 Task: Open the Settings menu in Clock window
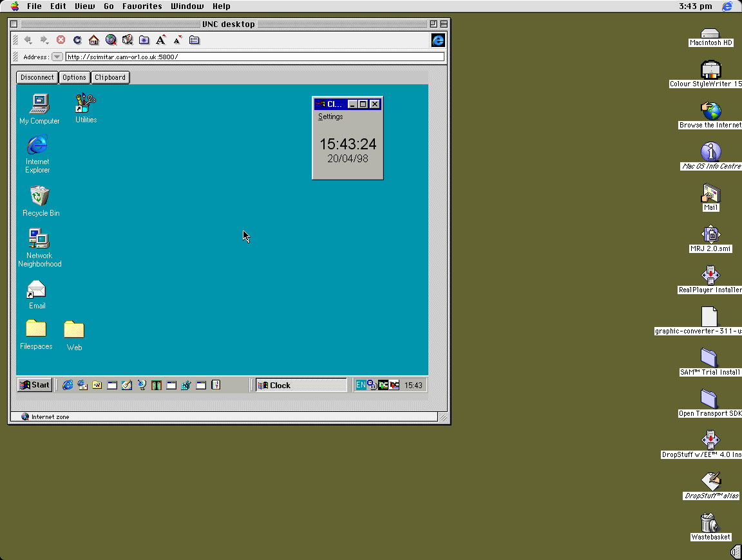coord(330,117)
